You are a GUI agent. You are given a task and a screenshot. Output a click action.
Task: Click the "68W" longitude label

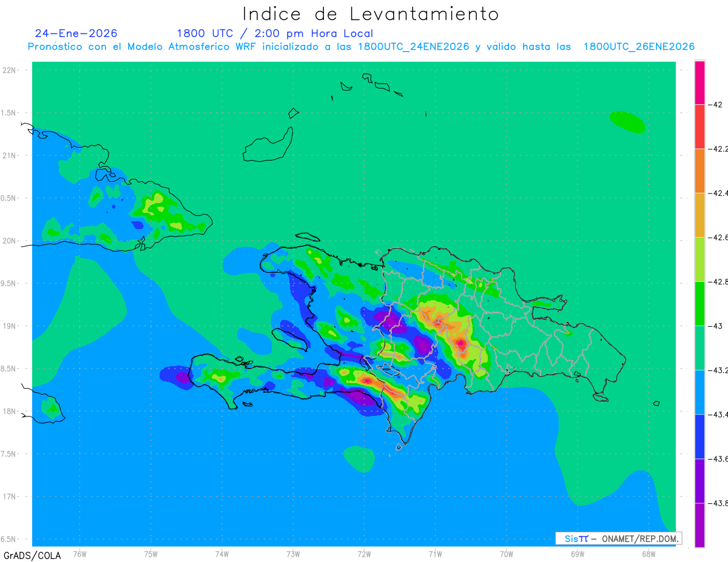pos(649,554)
